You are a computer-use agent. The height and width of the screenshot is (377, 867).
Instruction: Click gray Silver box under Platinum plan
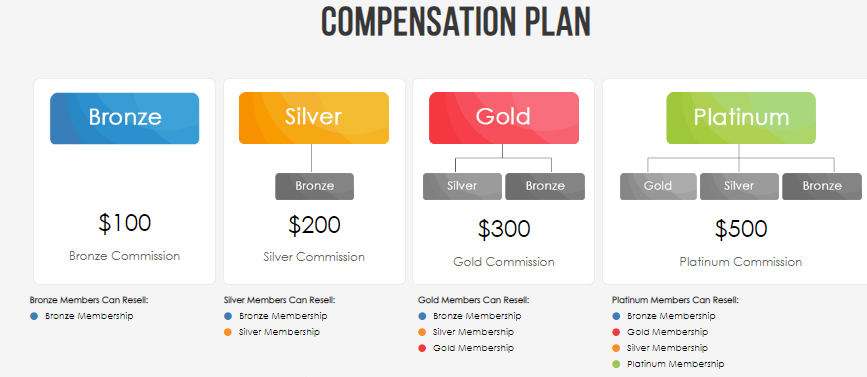coord(739,186)
